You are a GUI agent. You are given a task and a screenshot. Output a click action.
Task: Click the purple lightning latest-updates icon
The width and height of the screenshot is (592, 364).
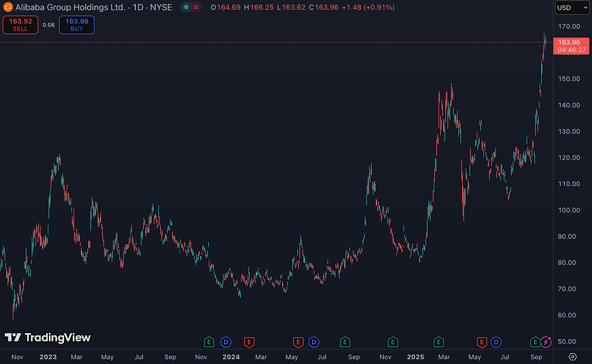546,342
